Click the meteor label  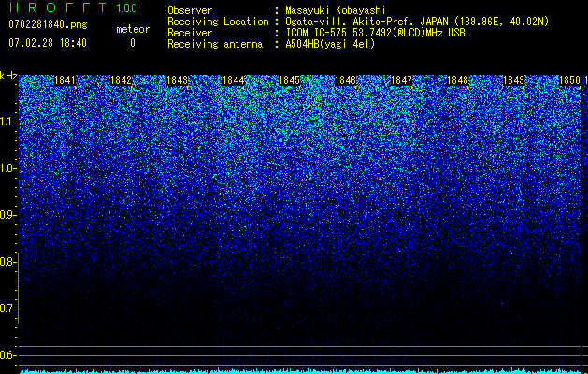[x=133, y=29]
